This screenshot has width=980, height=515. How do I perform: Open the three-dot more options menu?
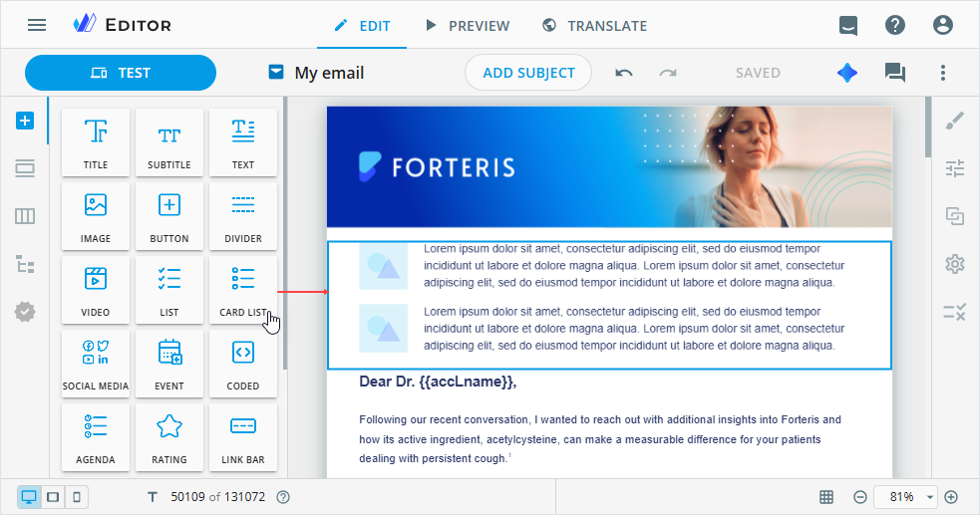pyautogui.click(x=943, y=73)
